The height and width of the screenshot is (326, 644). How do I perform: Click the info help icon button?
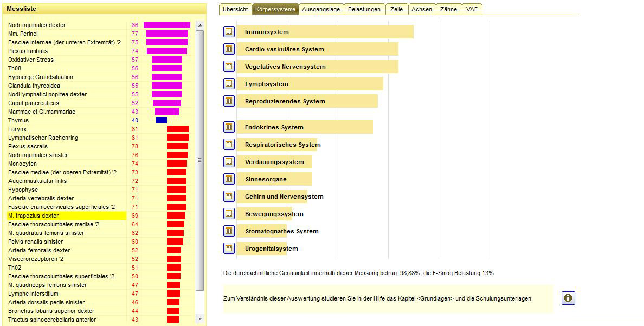[568, 298]
